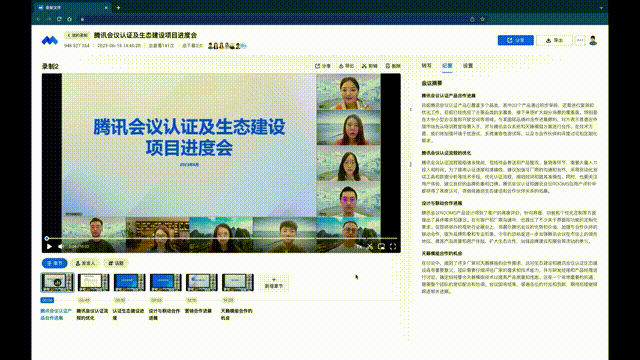This screenshot has height=360, width=640.
Task: Toggle picture-in-picture video icon
Action: 381,247
